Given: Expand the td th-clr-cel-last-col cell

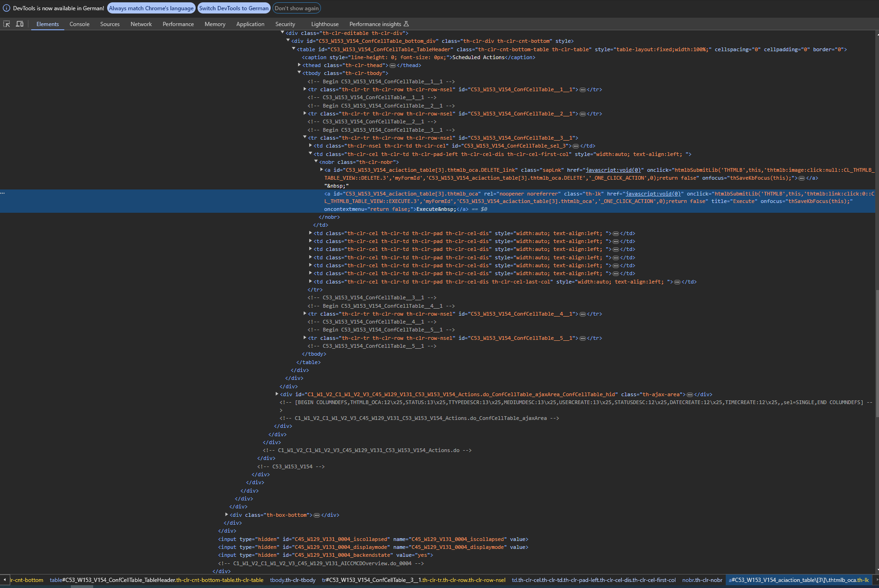Looking at the screenshot, I should (x=310, y=281).
